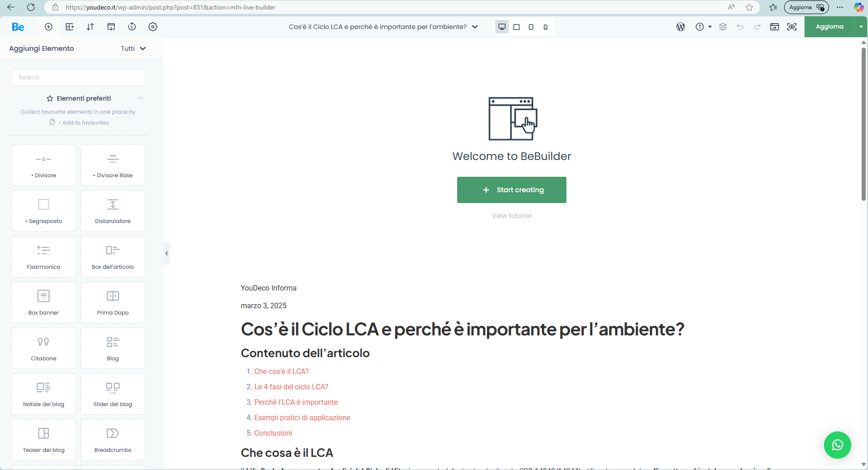Click the Start creating button
Screen dimensions: 868x470
(512, 190)
